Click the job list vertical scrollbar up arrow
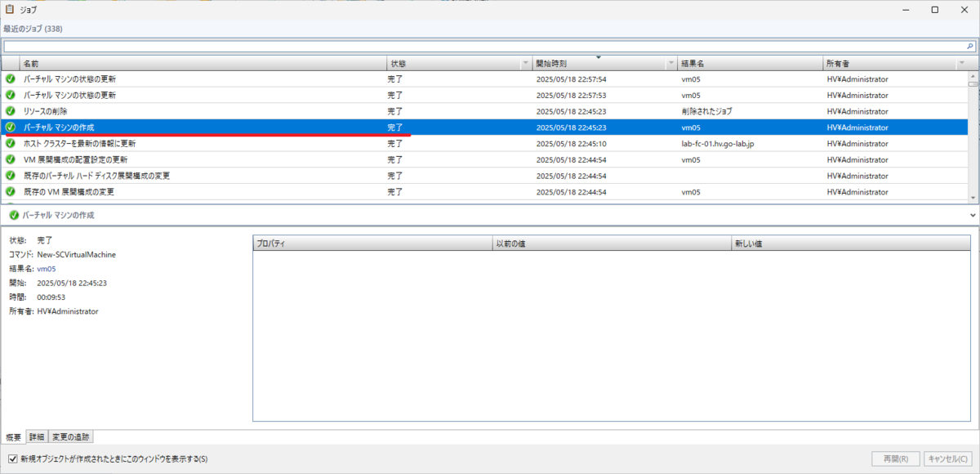The image size is (980, 474). pos(973,75)
